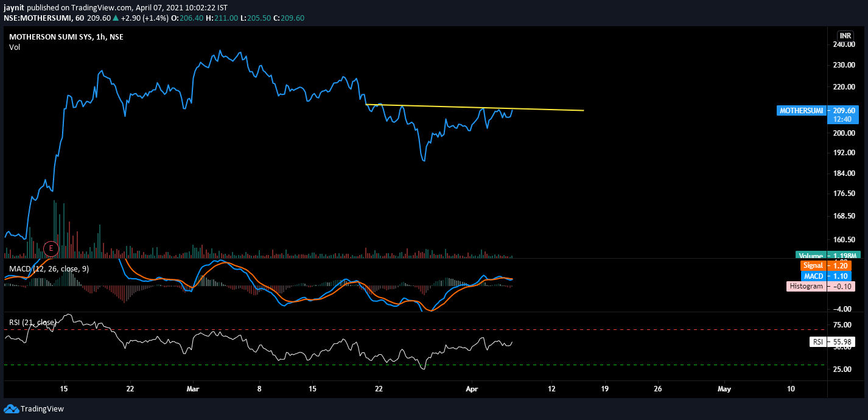Image resolution: width=868 pixels, height=420 pixels.
Task: Click the 209.60 last price label on the price axis
Action: pos(843,111)
